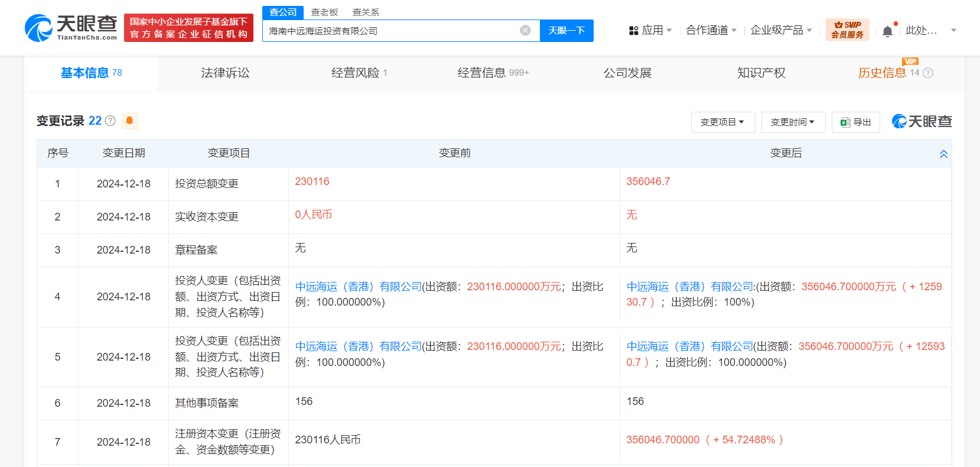Expand the 合作通道 menu
The height and width of the screenshot is (467, 980).
coord(711,30)
